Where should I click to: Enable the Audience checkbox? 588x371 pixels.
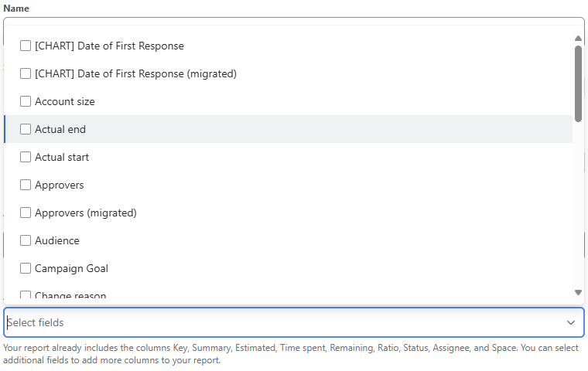26,240
